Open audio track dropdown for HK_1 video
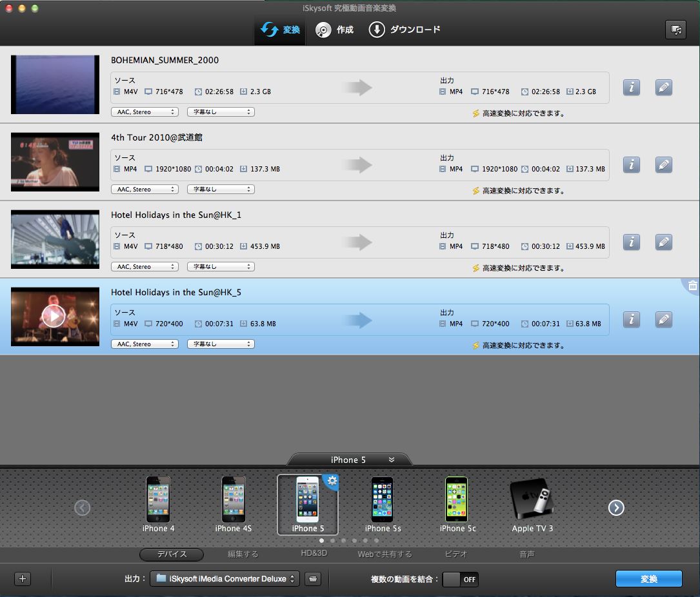The height and width of the screenshot is (597, 700). [145, 266]
